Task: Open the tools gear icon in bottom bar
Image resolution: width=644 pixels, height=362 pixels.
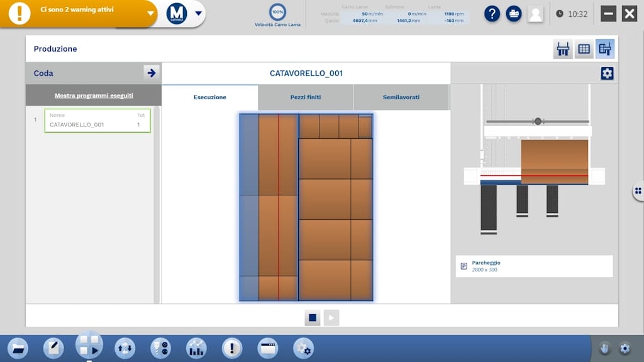Action: (304, 348)
